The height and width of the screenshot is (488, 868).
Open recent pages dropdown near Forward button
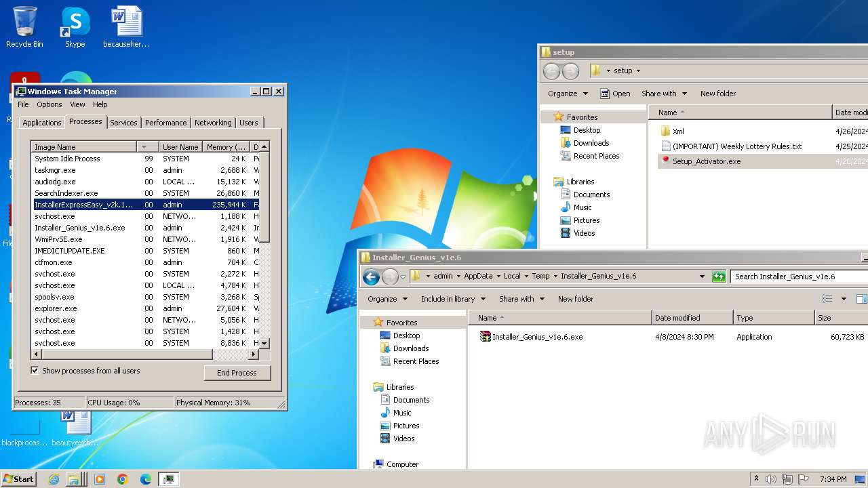(403, 277)
